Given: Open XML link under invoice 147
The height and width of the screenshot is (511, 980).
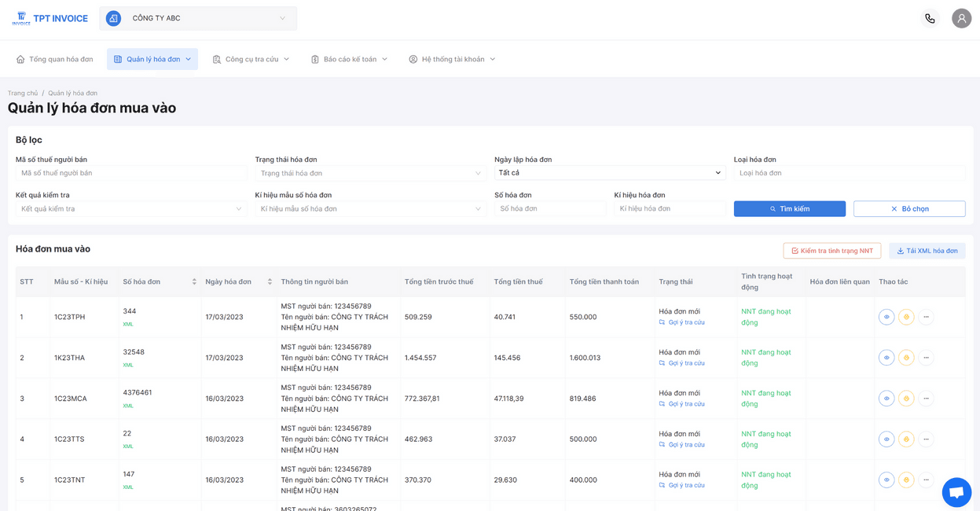Looking at the screenshot, I should coord(128,487).
